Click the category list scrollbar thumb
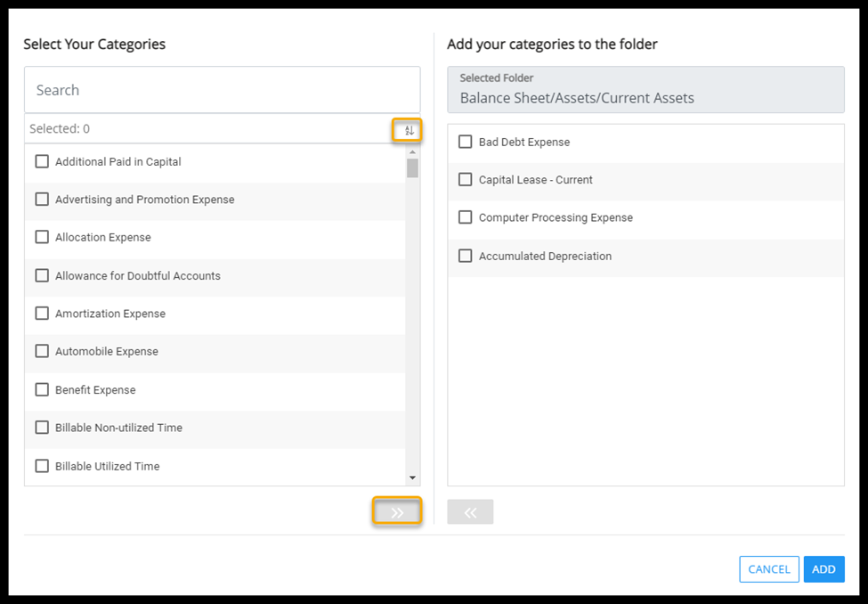 pos(412,168)
